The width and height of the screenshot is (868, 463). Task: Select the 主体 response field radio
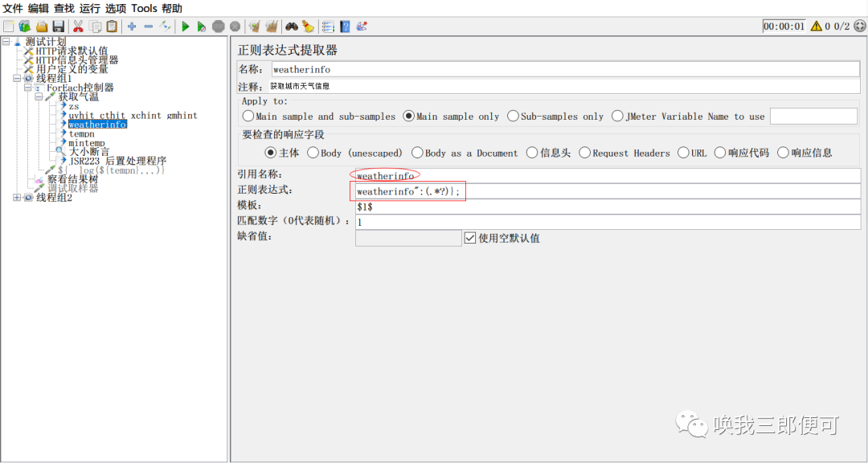270,153
